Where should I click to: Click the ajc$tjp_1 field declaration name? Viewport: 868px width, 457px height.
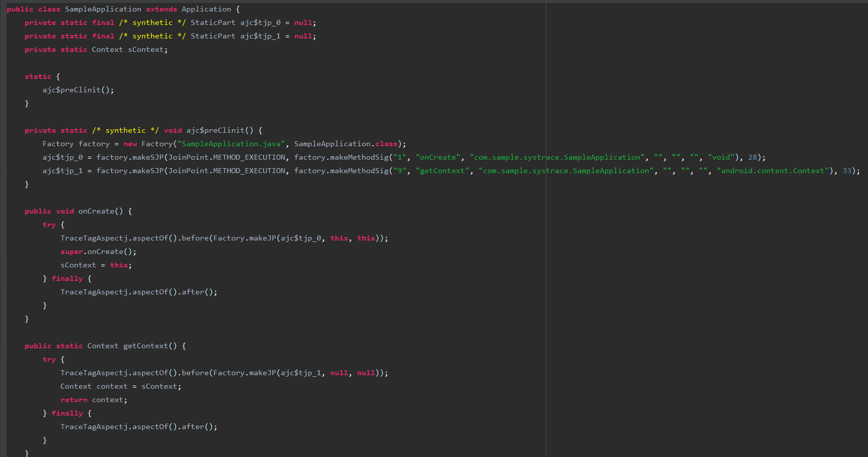tap(260, 36)
